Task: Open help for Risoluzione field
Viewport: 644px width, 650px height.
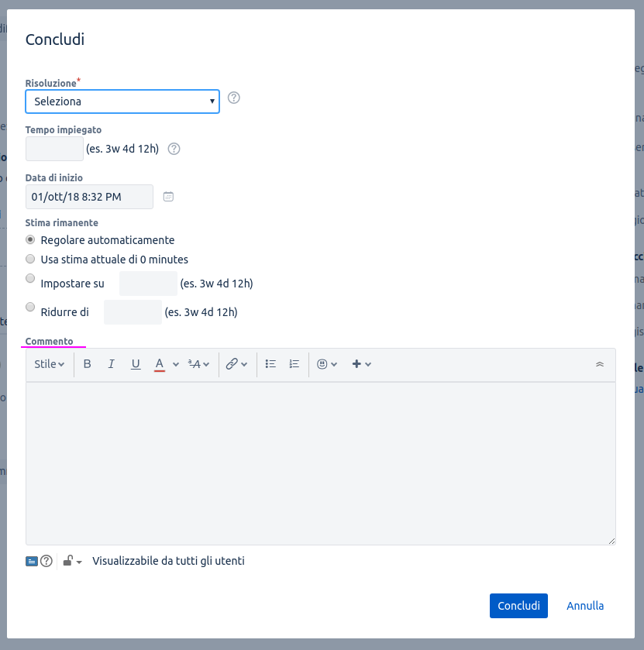Action: coord(234,98)
